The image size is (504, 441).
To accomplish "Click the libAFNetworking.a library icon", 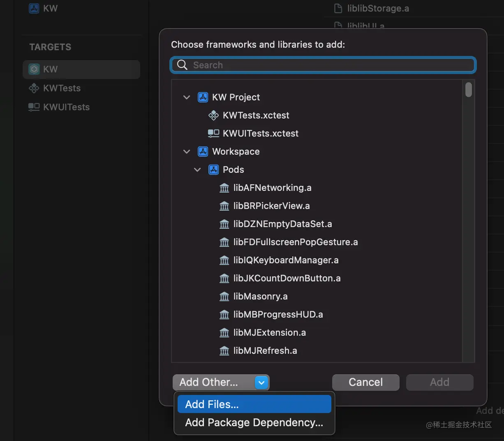I will (224, 188).
